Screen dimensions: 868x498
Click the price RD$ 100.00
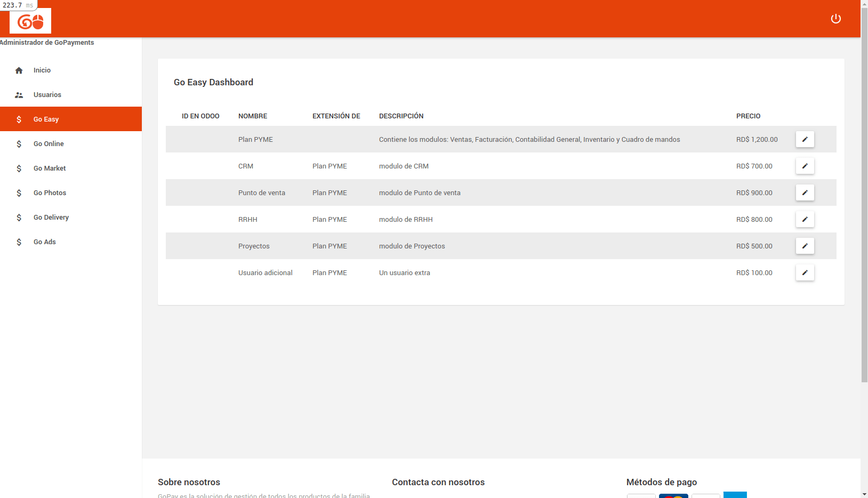(x=754, y=273)
